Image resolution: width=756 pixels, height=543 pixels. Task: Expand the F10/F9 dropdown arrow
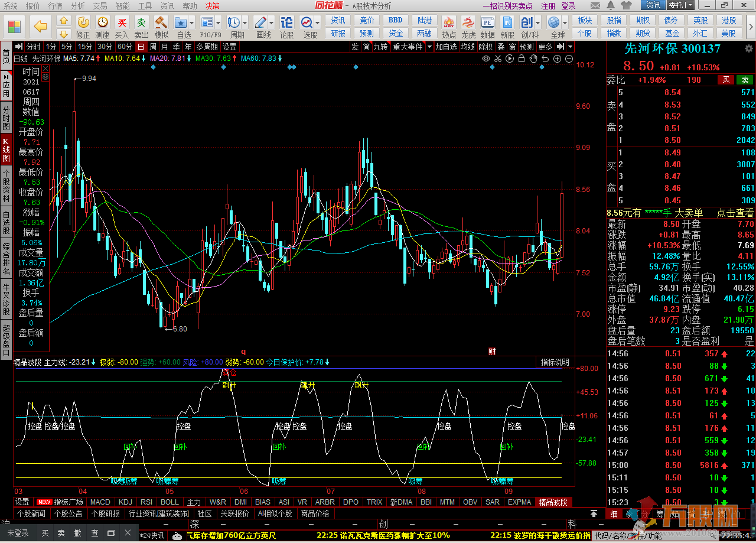point(219,22)
